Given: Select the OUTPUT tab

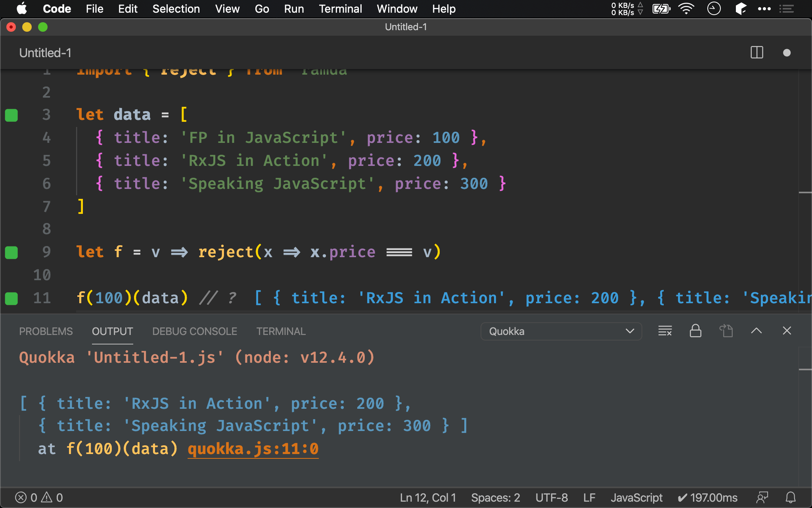Looking at the screenshot, I should [x=112, y=331].
